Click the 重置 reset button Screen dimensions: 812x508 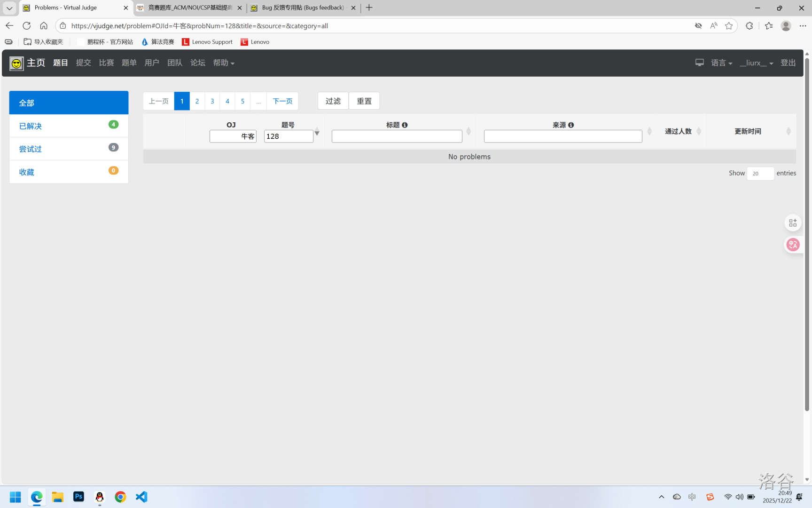point(364,101)
